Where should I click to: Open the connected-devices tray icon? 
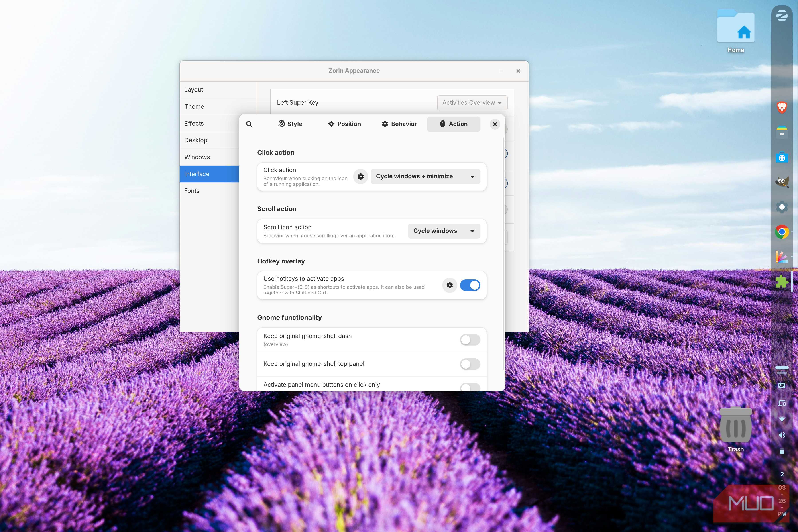click(x=782, y=403)
